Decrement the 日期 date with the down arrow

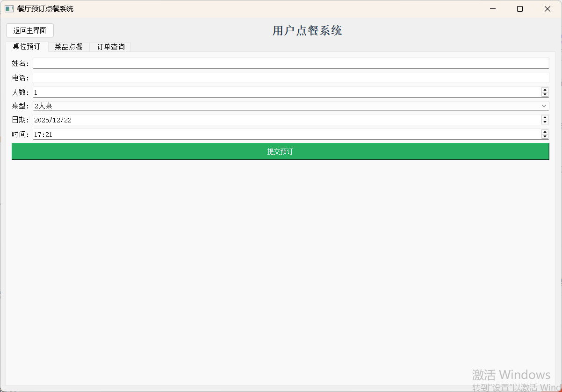[545, 122]
